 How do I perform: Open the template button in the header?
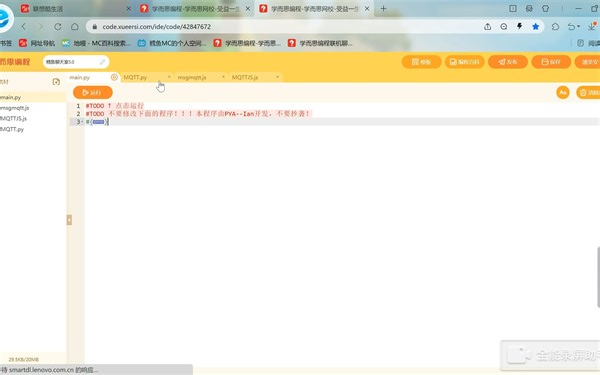coord(421,62)
